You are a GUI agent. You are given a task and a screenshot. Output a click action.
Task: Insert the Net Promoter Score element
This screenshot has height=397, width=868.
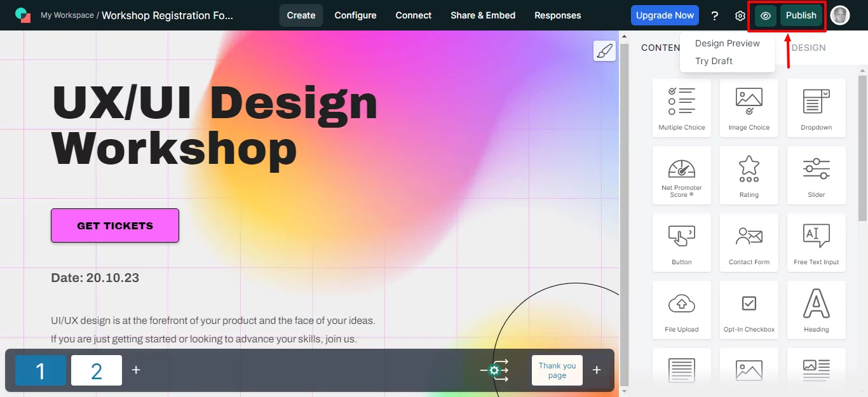point(681,175)
